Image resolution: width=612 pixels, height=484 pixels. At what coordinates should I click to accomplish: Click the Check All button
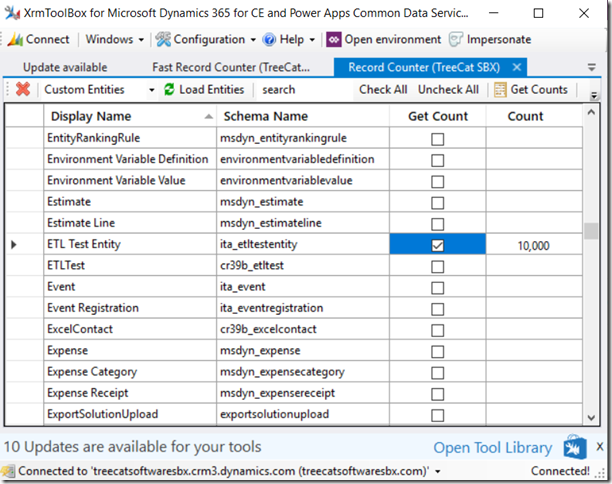tap(383, 89)
